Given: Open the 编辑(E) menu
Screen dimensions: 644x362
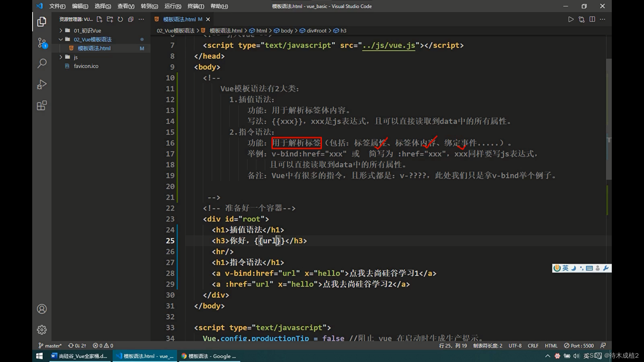Looking at the screenshot, I should (80, 6).
